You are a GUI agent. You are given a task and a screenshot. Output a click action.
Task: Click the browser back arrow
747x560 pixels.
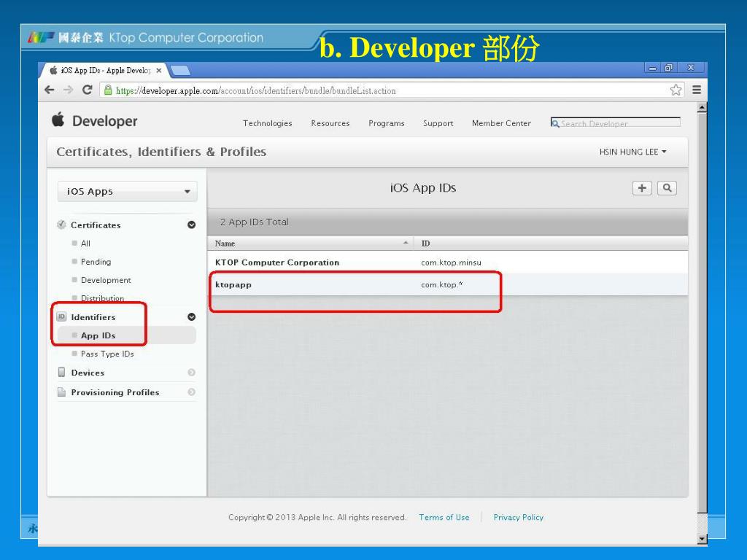(x=50, y=90)
